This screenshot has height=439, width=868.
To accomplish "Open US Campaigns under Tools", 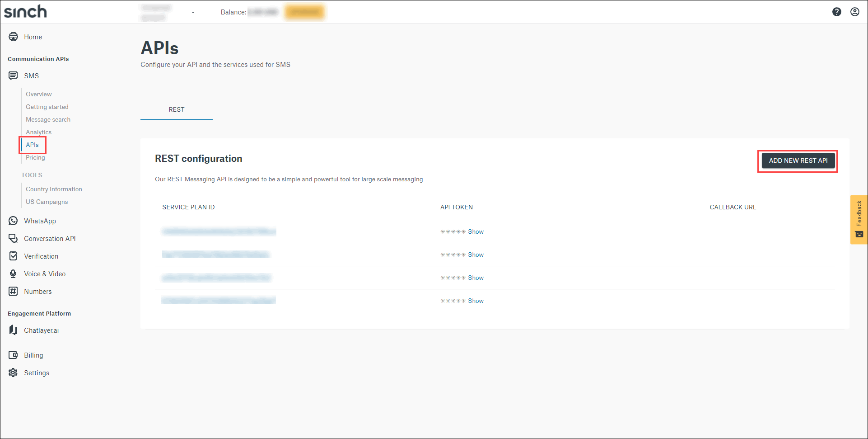I will (x=47, y=202).
